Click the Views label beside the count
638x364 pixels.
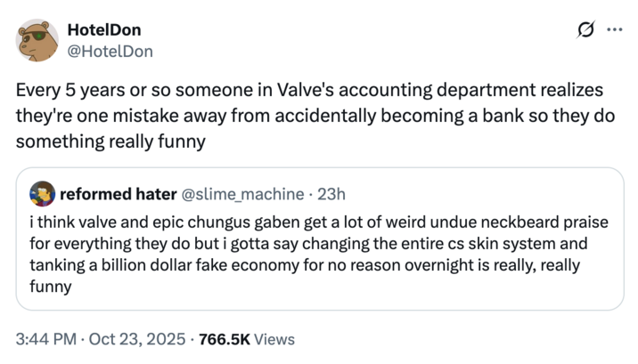point(274,339)
